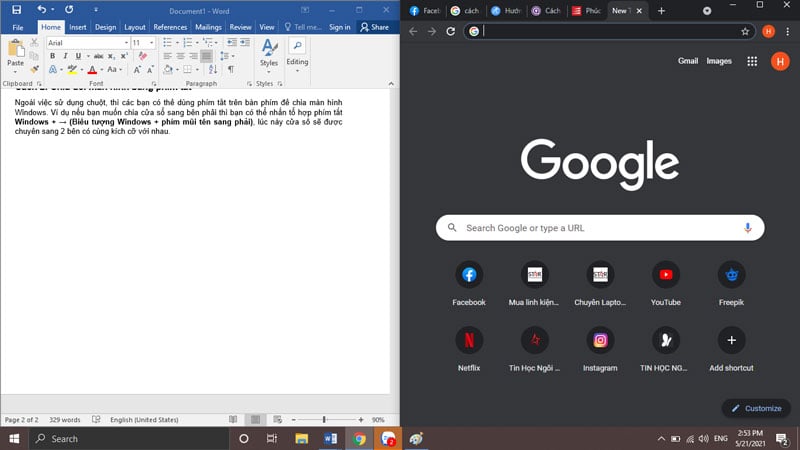Expand the Arial font name dropdown
The height and width of the screenshot is (450, 800).
[x=126, y=43]
